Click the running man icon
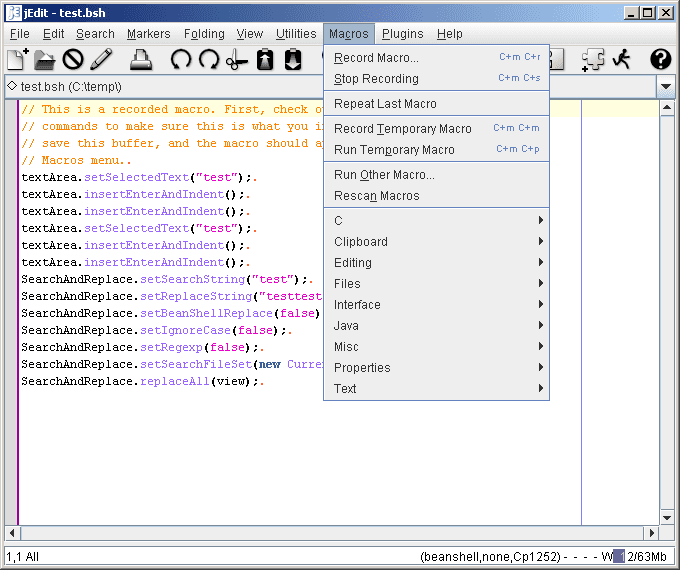This screenshot has width=680, height=570. [x=621, y=60]
